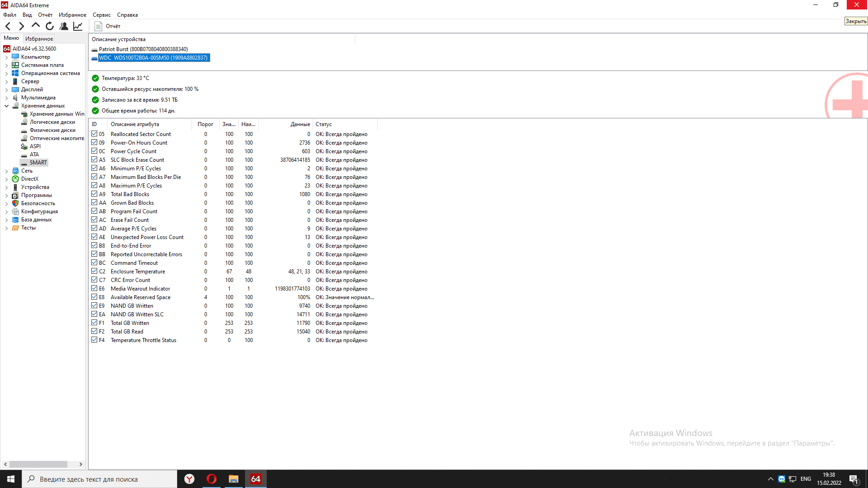Open Yandex browser from taskbar
This screenshot has width=868, height=488.
[x=189, y=479]
